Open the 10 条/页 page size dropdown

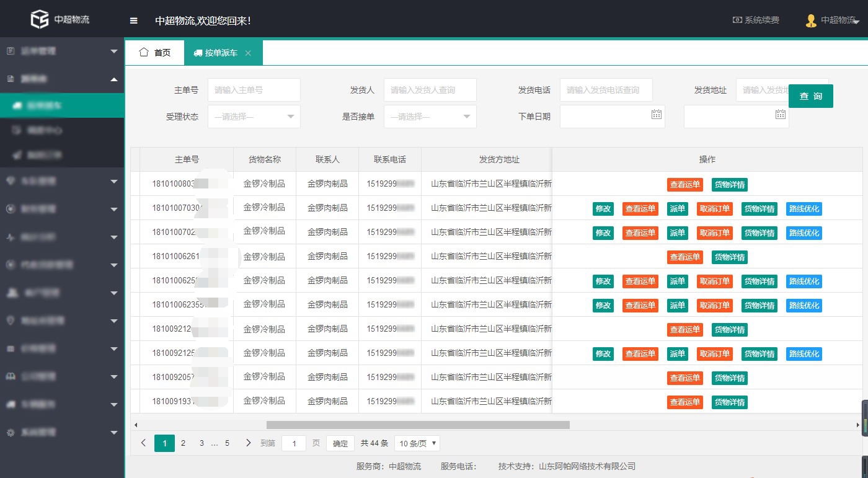417,443
